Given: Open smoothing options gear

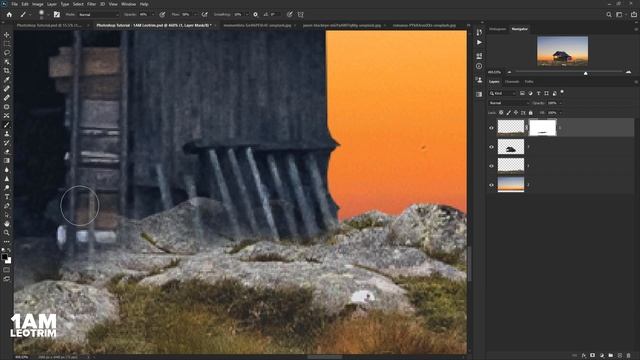Looking at the screenshot, I should click(x=256, y=14).
